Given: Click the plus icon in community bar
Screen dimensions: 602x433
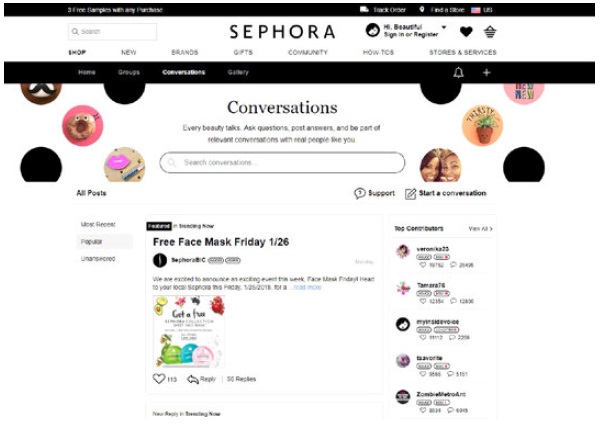Looking at the screenshot, I should [486, 72].
